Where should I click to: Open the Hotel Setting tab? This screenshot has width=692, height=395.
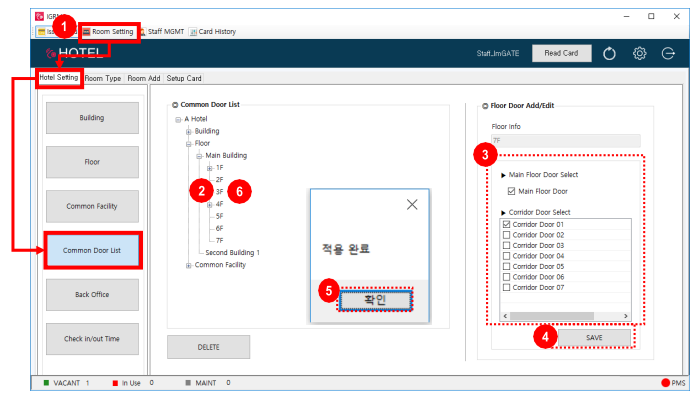[x=59, y=77]
